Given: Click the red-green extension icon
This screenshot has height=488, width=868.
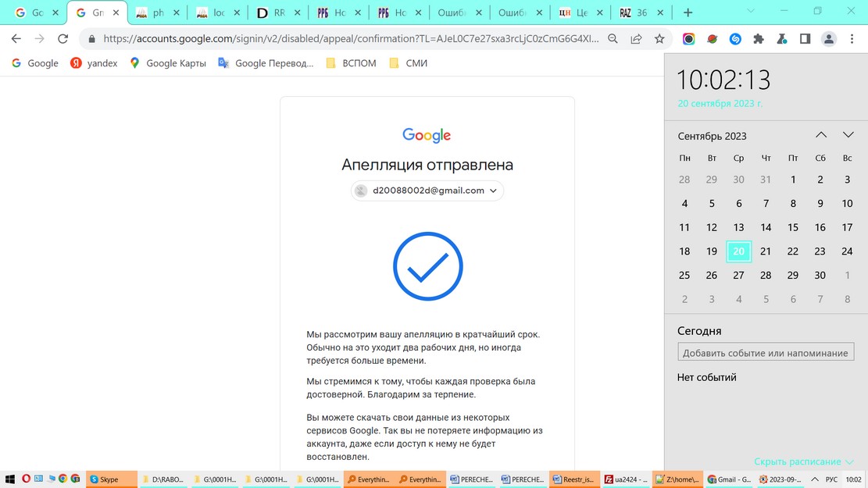Looking at the screenshot, I should pos(712,39).
